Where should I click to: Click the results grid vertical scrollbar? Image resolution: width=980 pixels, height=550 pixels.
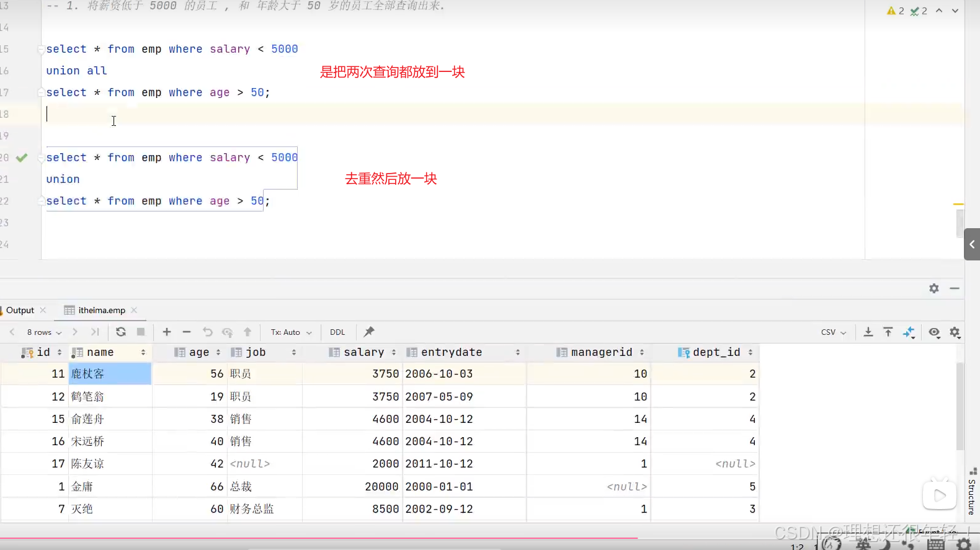960,406
